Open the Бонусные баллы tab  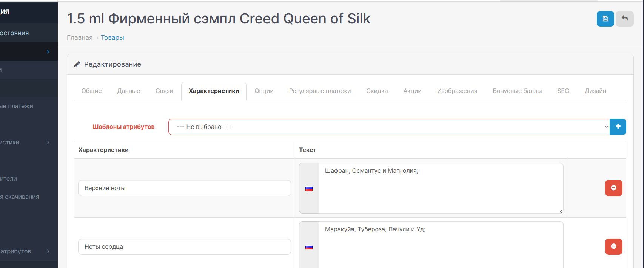(517, 91)
